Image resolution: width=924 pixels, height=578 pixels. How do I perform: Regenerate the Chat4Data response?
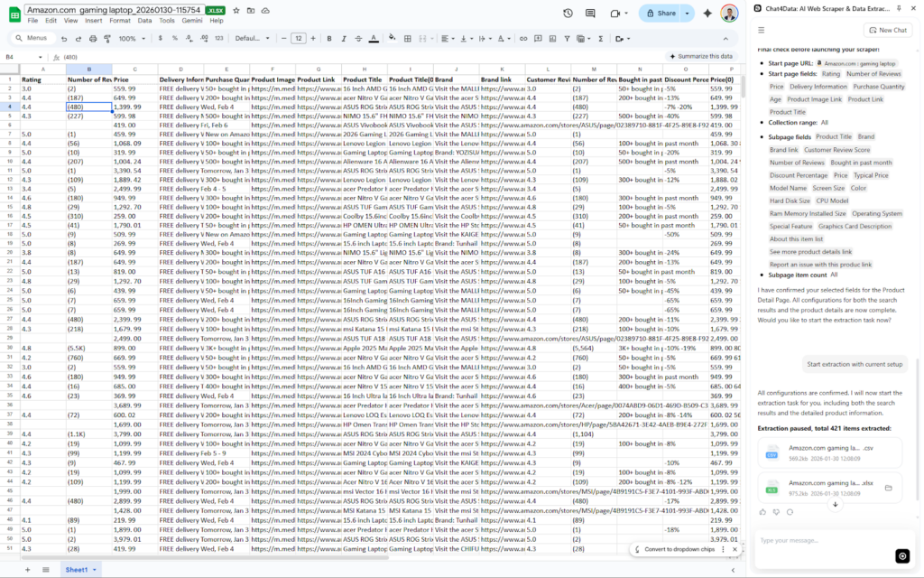tap(790, 512)
